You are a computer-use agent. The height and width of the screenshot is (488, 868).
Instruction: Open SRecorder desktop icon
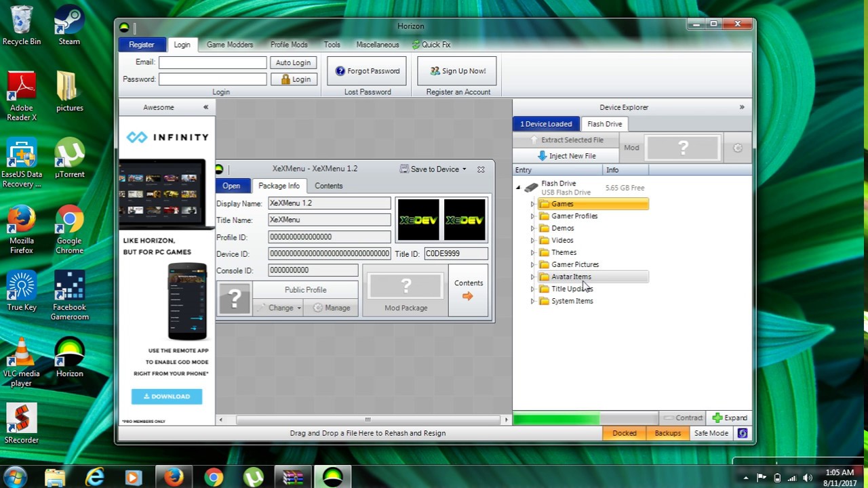(x=22, y=424)
